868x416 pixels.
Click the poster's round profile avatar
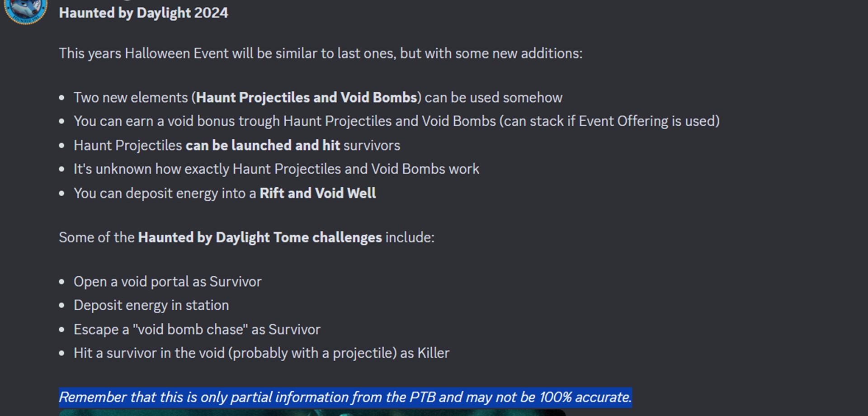26,10
